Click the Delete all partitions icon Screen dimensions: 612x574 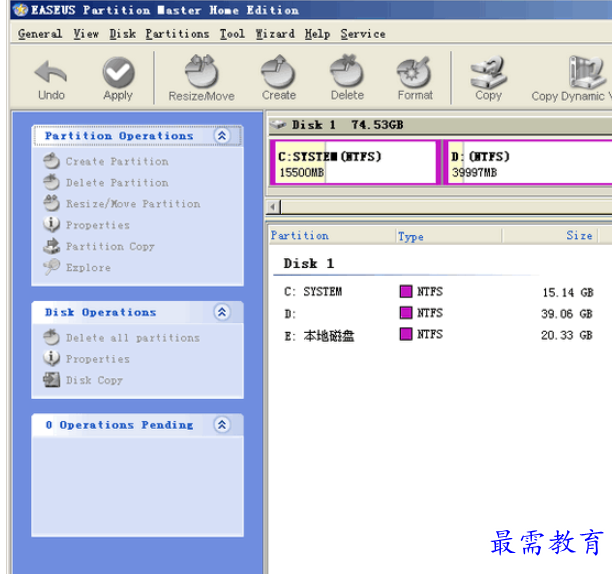point(52,337)
